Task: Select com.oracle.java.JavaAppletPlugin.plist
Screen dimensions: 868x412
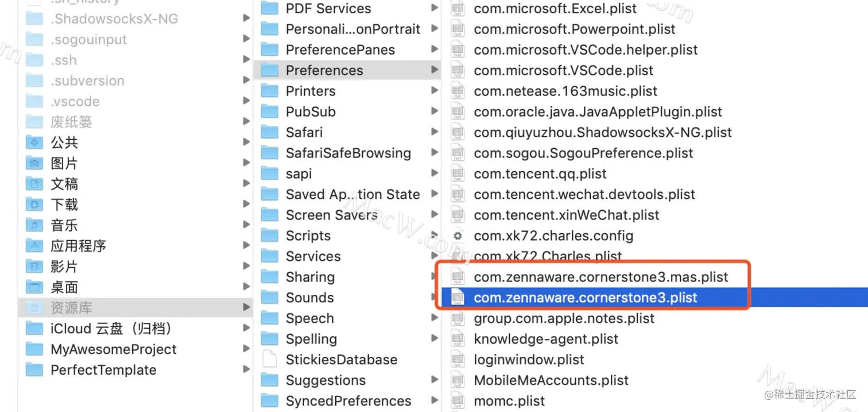Action: 598,112
